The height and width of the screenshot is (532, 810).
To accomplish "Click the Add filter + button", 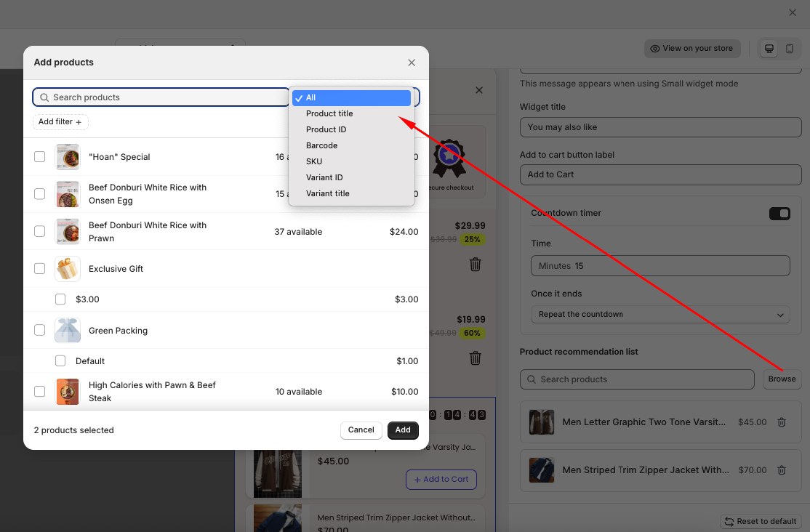I will click(x=60, y=122).
